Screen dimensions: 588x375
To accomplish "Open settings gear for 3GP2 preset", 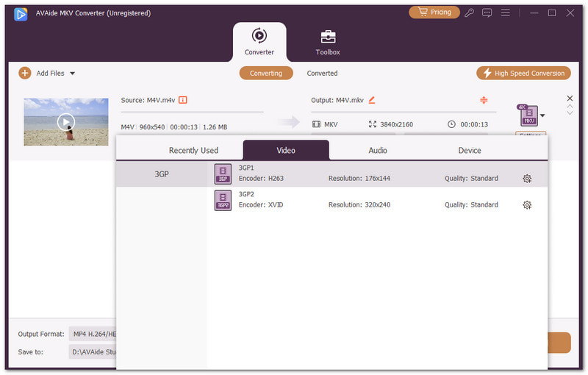I will click(x=527, y=204).
